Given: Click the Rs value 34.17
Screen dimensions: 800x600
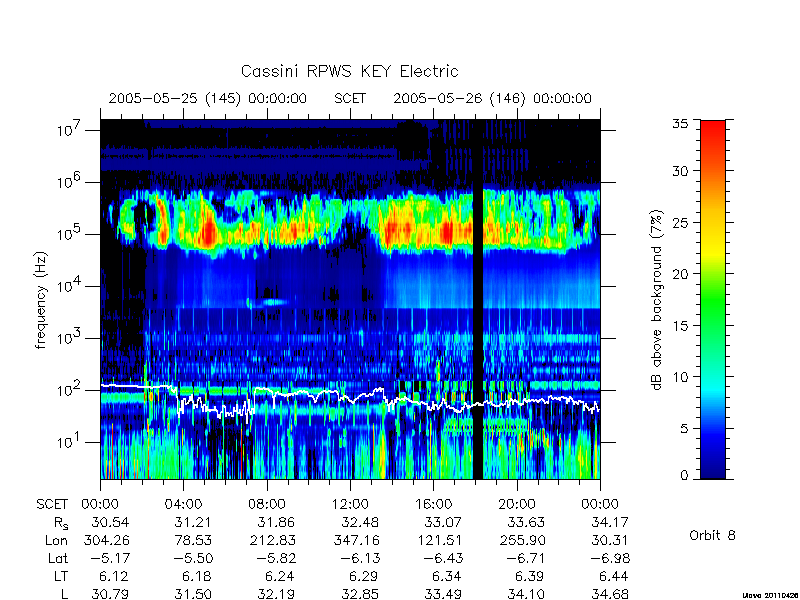Looking at the screenshot, I should click(x=610, y=522).
